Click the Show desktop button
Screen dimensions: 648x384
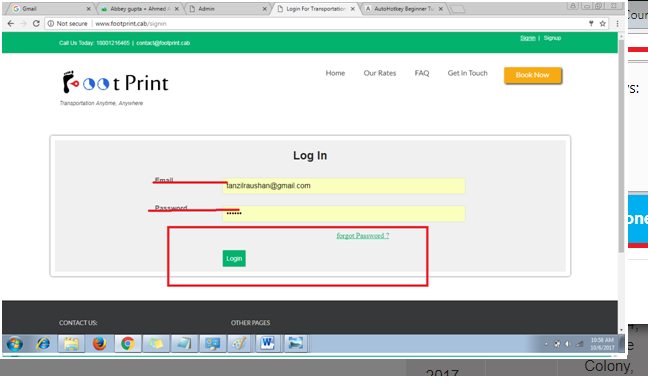621,344
